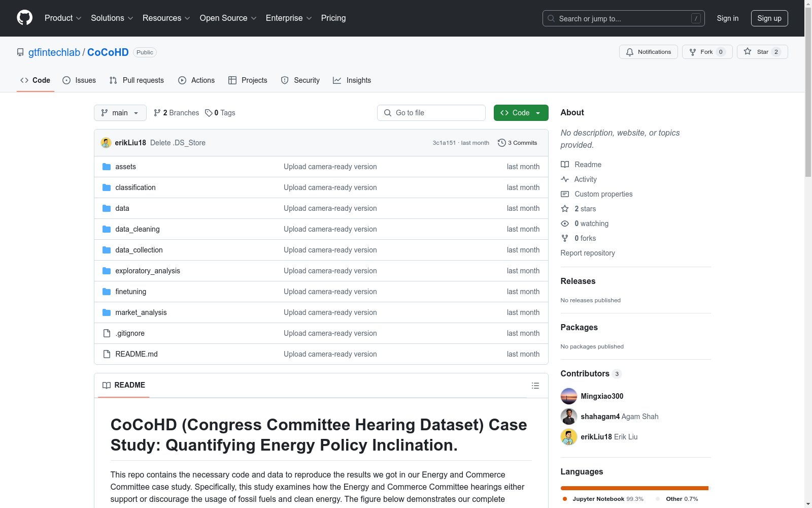
Task: Switch to the Insights tab
Action: (352, 80)
